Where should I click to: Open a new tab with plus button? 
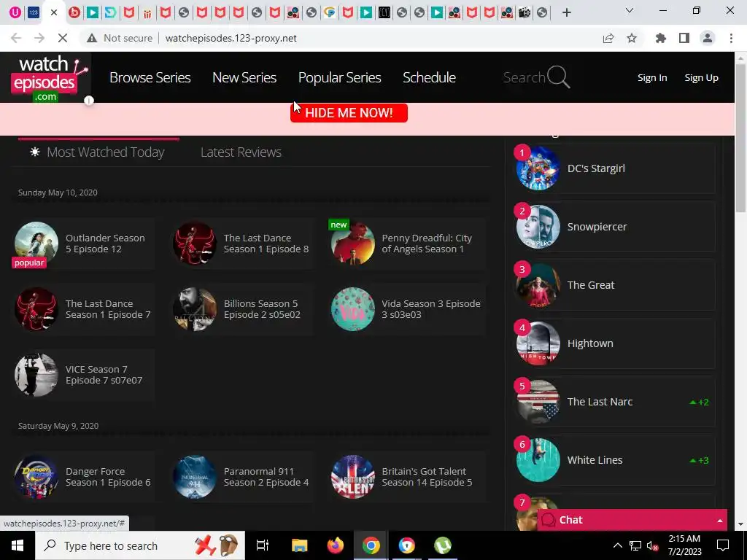(x=566, y=12)
